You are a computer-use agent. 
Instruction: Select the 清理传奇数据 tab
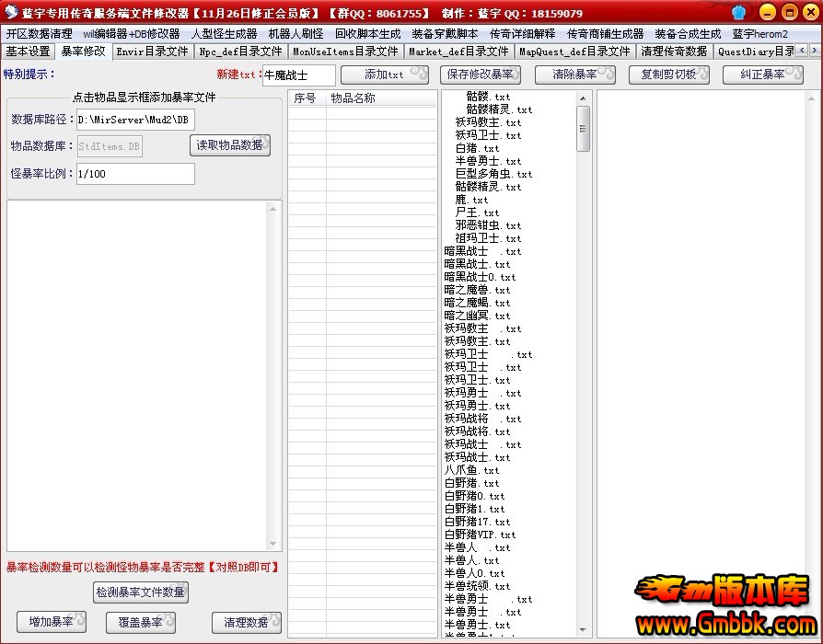[674, 52]
